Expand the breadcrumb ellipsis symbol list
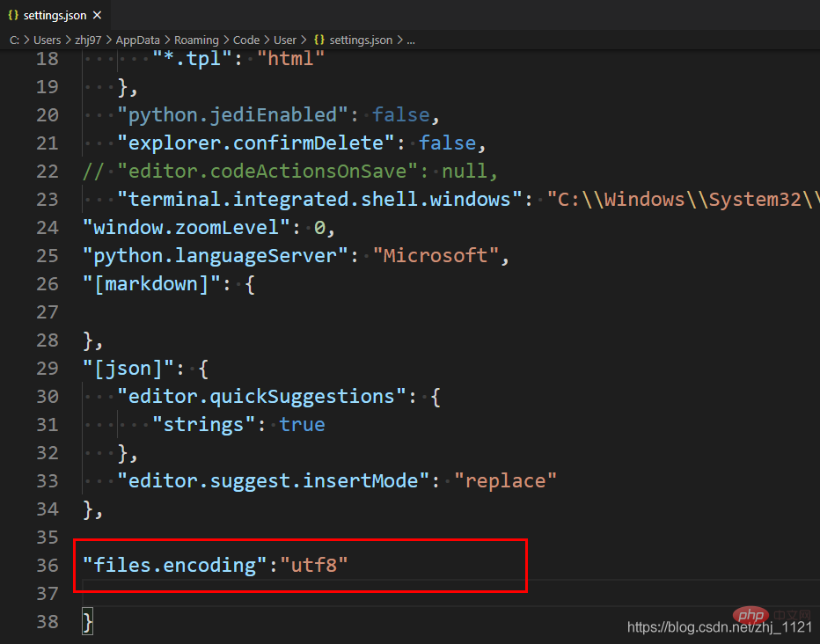 point(411,40)
